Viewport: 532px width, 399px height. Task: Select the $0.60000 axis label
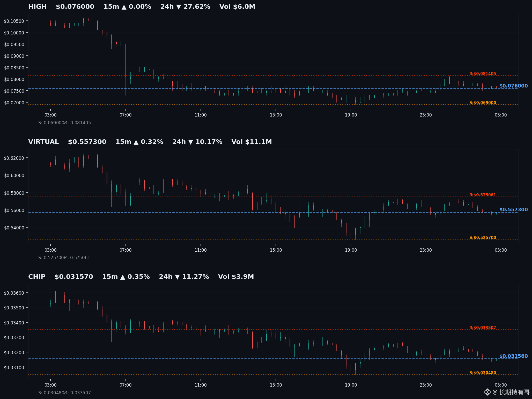pos(14,176)
